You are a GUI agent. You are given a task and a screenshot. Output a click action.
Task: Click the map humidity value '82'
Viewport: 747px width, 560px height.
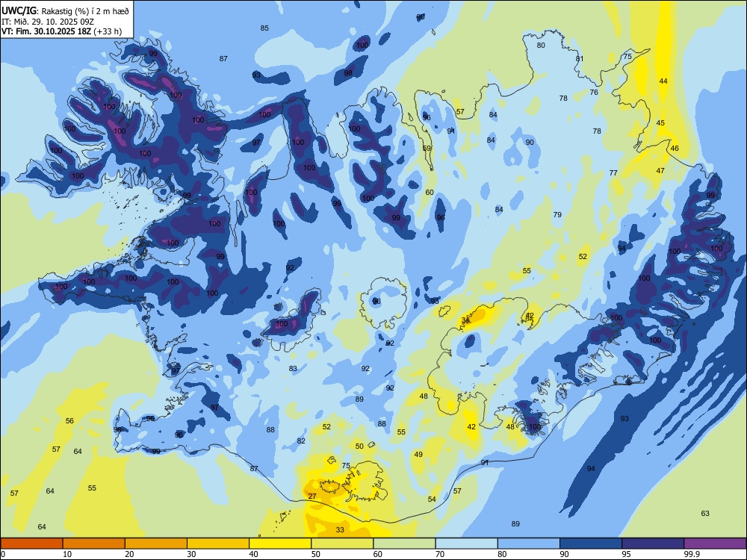point(301,441)
